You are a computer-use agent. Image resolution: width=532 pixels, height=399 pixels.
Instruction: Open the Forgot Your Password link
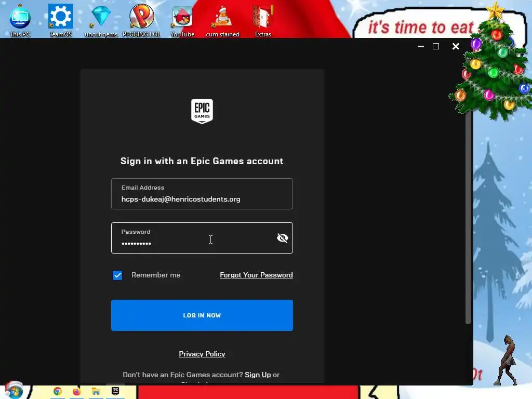[256, 275]
